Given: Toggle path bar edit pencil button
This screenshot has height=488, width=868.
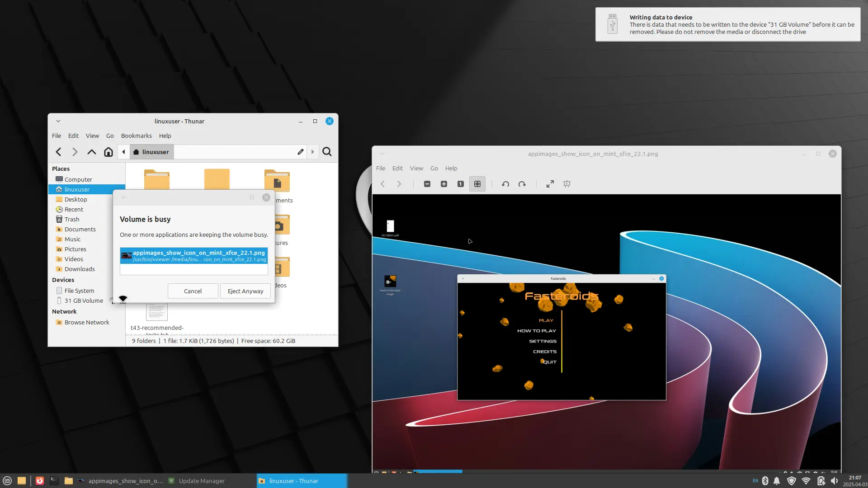Looking at the screenshot, I should point(300,152).
